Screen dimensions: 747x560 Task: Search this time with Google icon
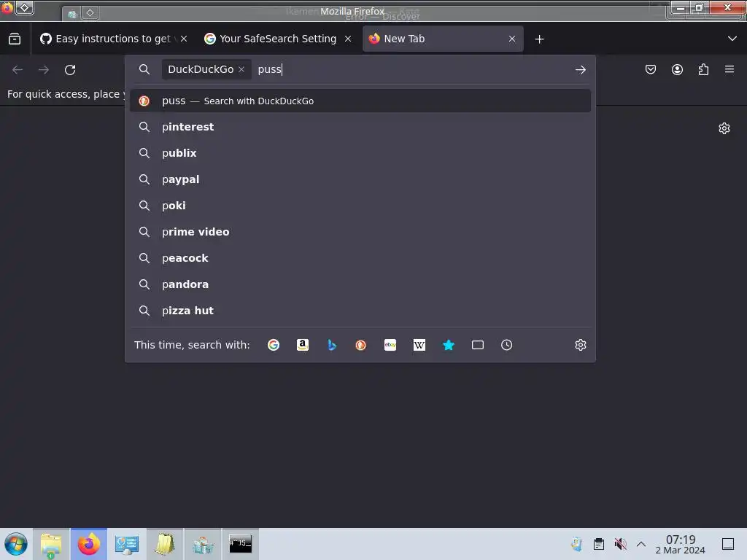pyautogui.click(x=274, y=345)
